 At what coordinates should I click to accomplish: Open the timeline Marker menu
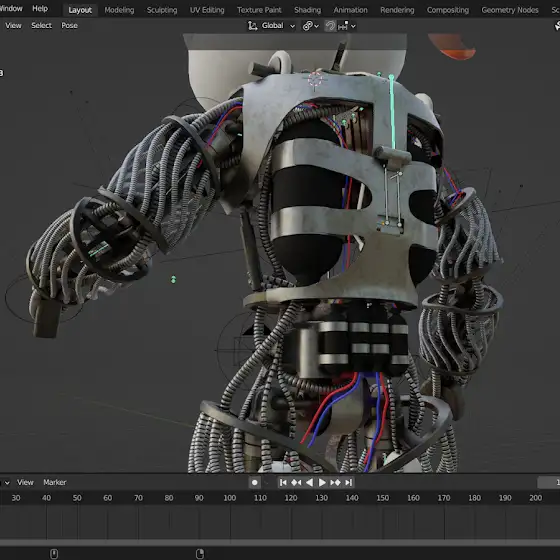[55, 482]
